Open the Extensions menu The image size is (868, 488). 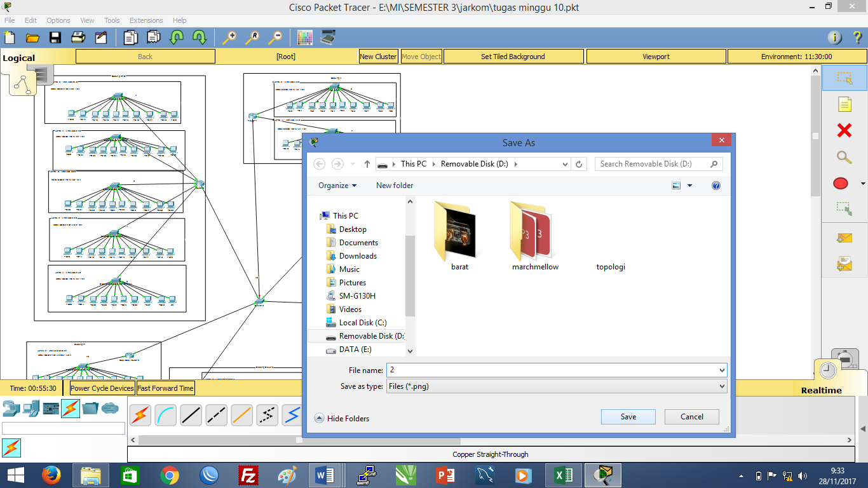(x=146, y=20)
